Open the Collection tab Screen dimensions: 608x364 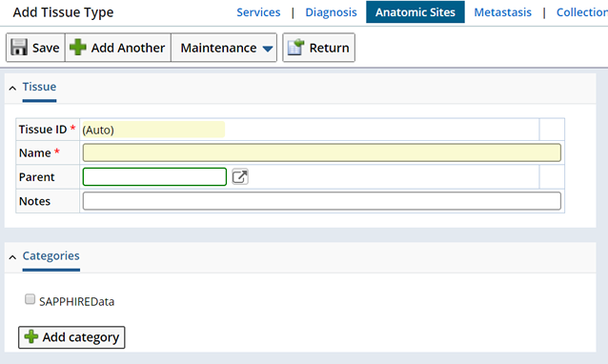[582, 12]
